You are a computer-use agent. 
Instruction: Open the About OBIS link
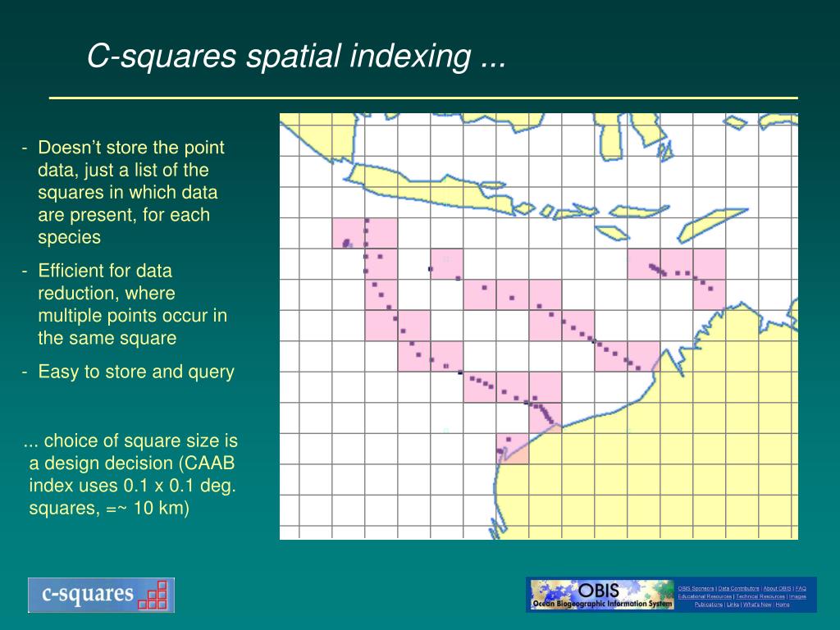pyautogui.click(x=778, y=588)
